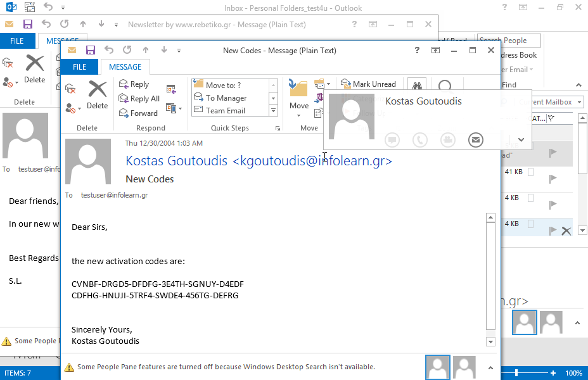Viewport: 588px width, 380px height.
Task: Send email from Kostas Goutoudis contact card
Action: tap(475, 140)
